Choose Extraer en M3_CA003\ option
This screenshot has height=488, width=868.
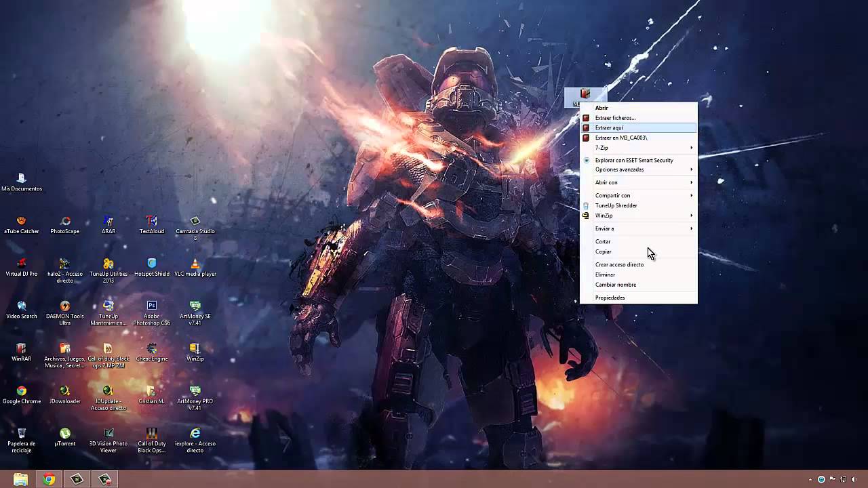(x=638, y=138)
